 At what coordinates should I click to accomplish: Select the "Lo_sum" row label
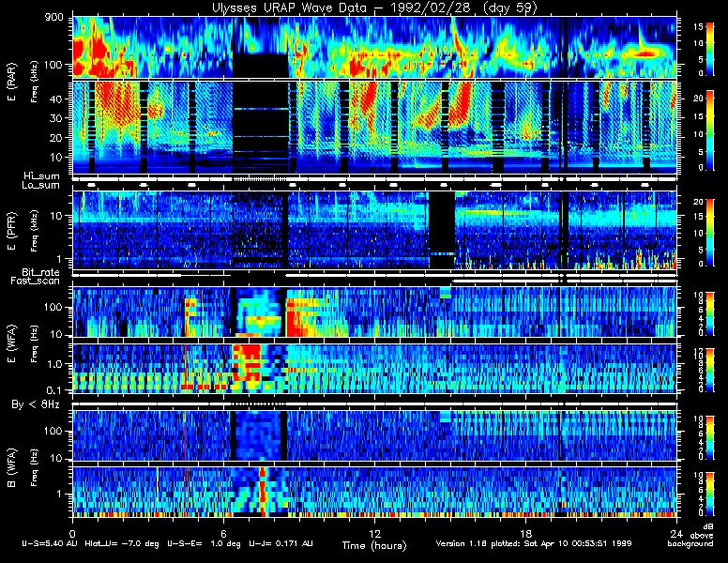pos(41,186)
